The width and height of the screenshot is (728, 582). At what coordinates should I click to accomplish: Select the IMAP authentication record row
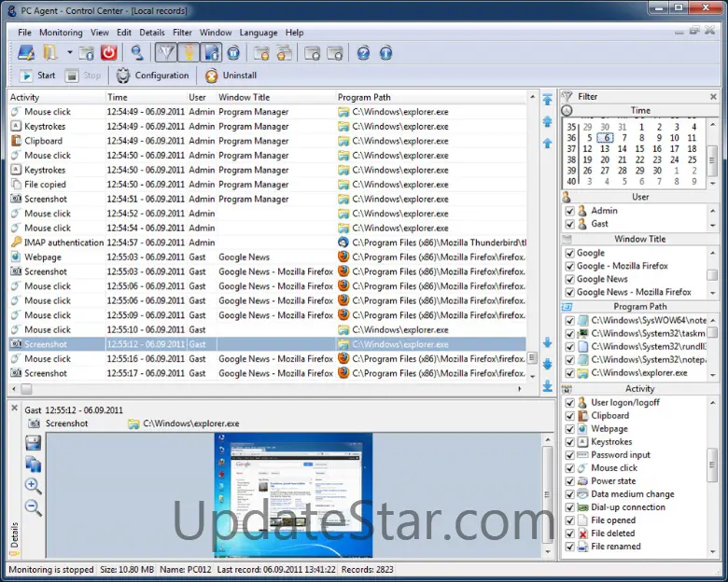268,242
